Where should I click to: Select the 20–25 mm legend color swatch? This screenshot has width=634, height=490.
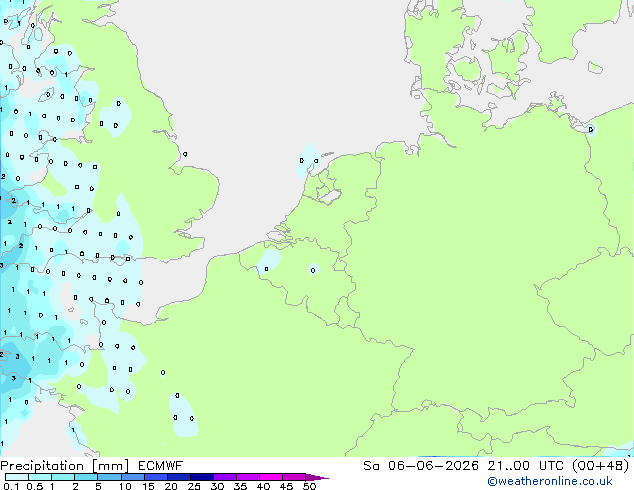(179, 477)
